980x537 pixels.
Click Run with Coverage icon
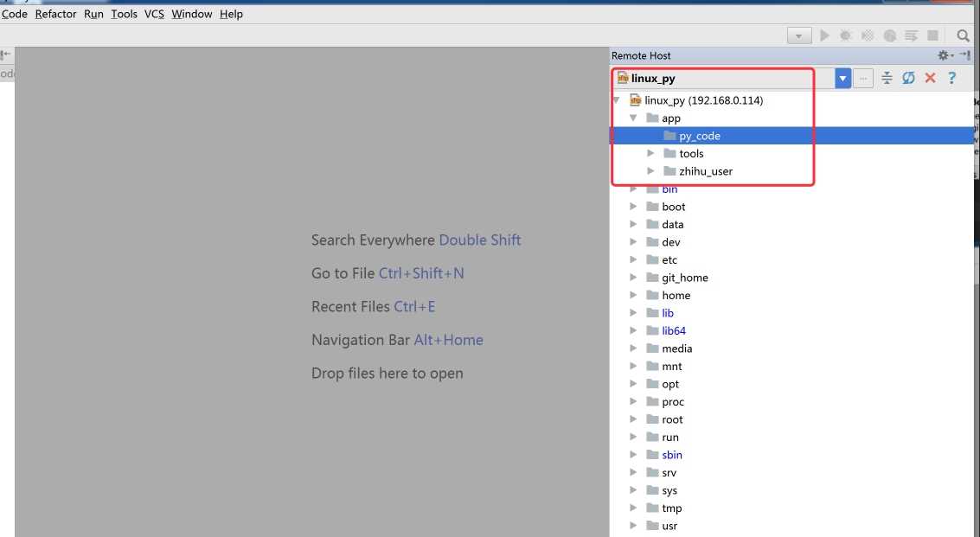(867, 35)
